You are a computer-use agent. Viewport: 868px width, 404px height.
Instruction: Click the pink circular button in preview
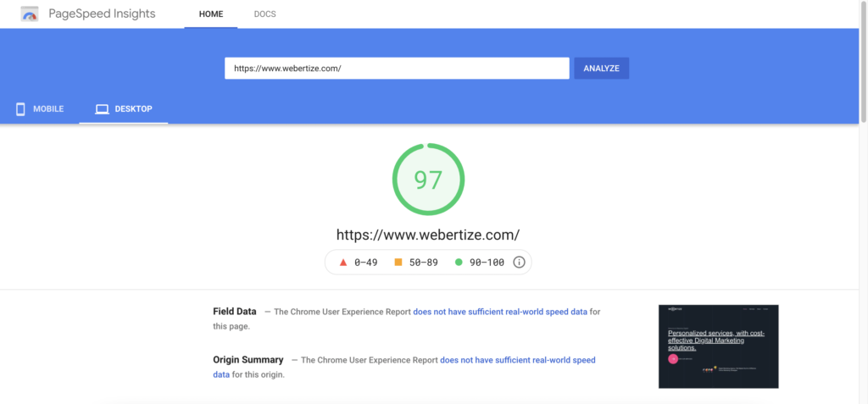tap(673, 358)
